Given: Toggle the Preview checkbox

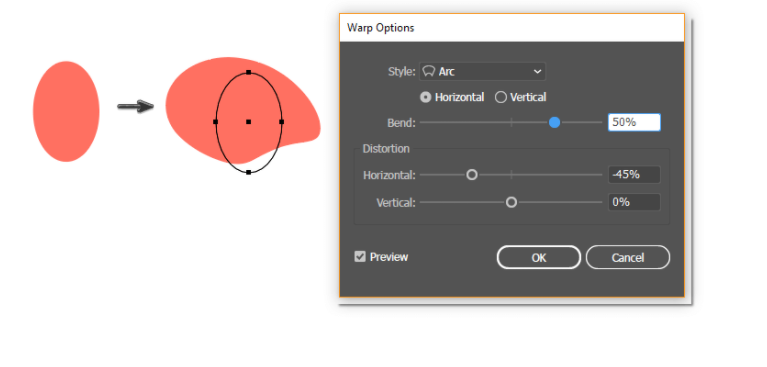Looking at the screenshot, I should [x=360, y=257].
